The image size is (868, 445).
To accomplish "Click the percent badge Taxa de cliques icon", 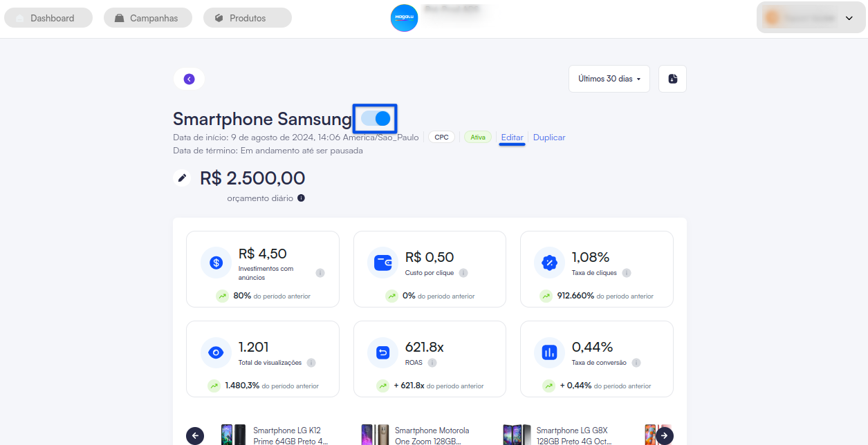I will (550, 263).
